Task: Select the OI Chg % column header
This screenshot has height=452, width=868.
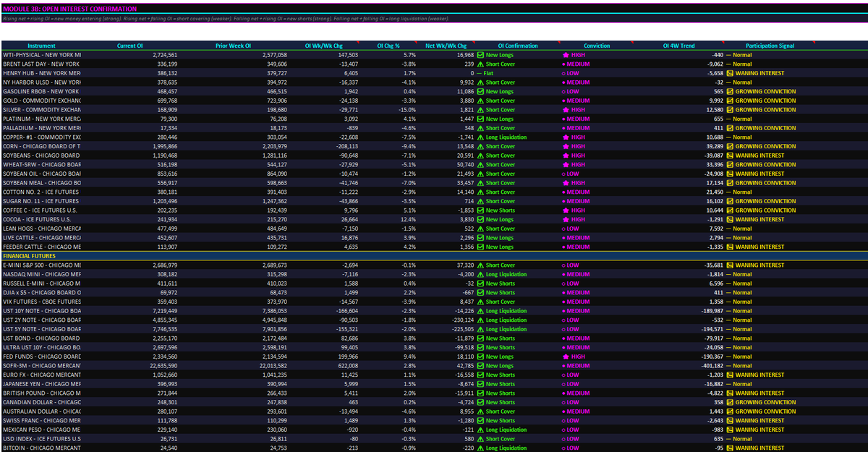Action: click(388, 46)
